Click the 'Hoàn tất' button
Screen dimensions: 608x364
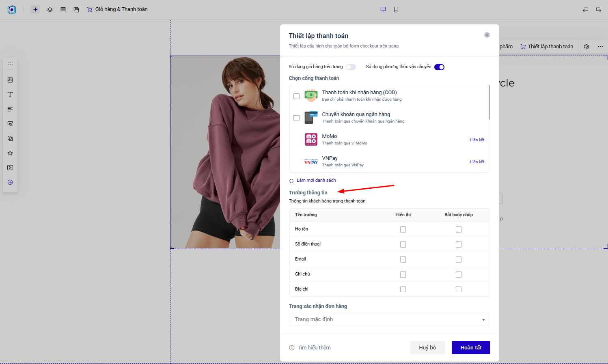click(x=471, y=347)
